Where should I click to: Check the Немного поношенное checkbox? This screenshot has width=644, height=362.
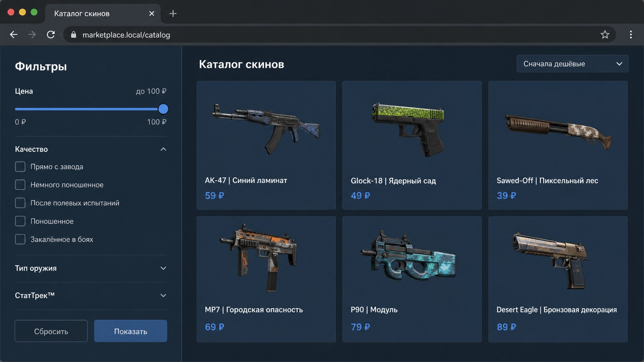20,185
